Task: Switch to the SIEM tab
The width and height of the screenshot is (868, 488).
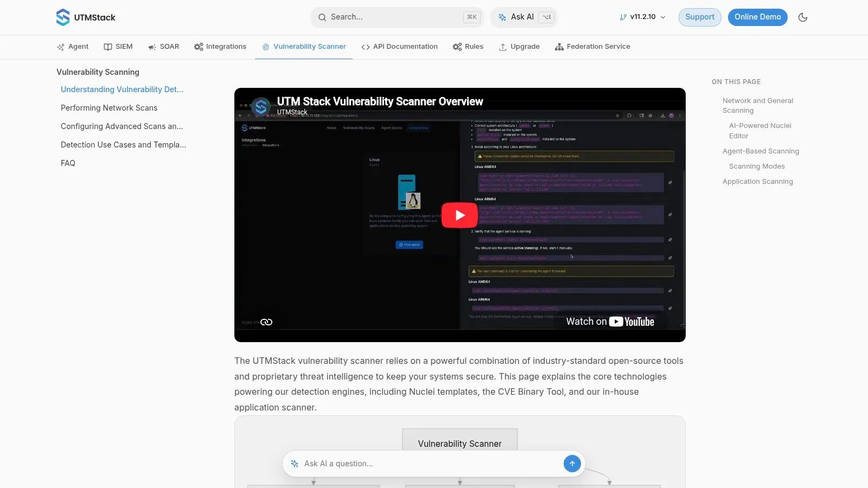Action: click(x=118, y=47)
